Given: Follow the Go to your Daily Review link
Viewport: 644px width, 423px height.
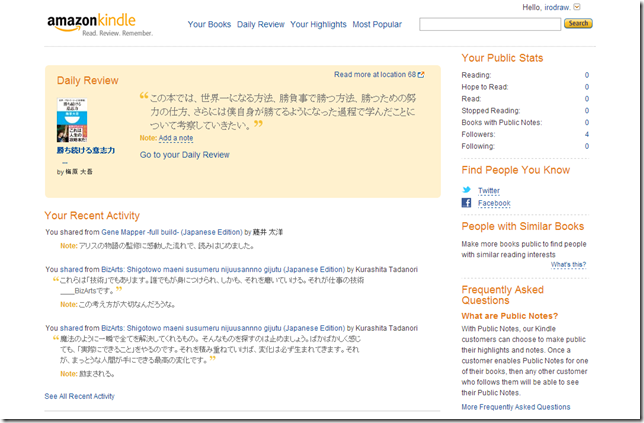Looking at the screenshot, I should [x=184, y=155].
